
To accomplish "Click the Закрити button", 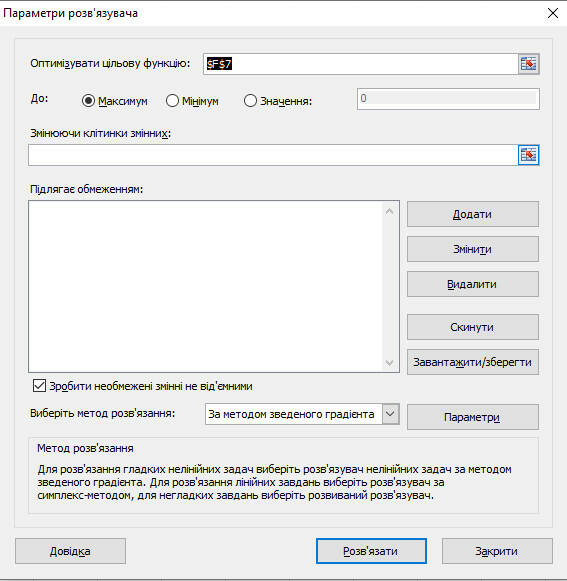I will (497, 551).
